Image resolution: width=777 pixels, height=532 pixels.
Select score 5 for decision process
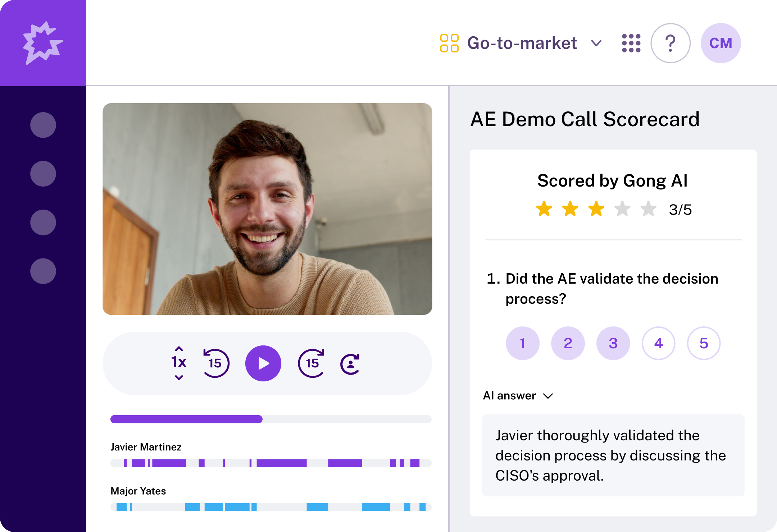click(x=704, y=343)
